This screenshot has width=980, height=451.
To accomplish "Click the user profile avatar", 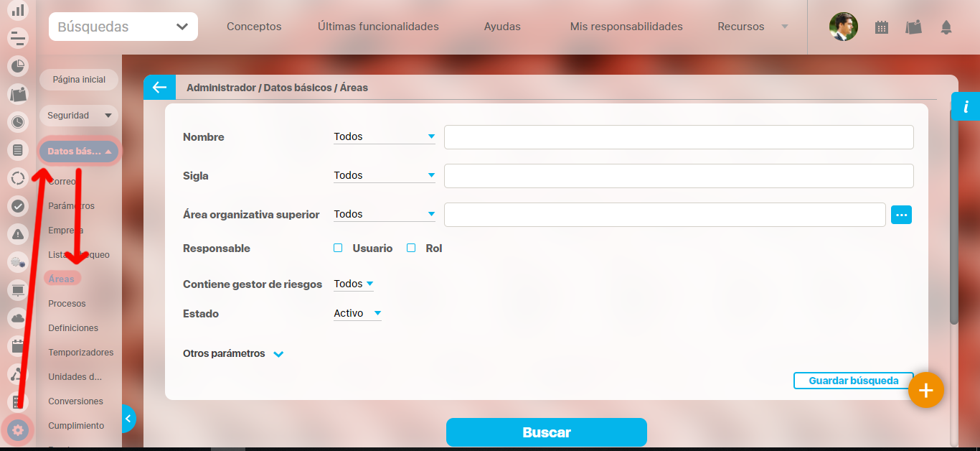I will [843, 27].
